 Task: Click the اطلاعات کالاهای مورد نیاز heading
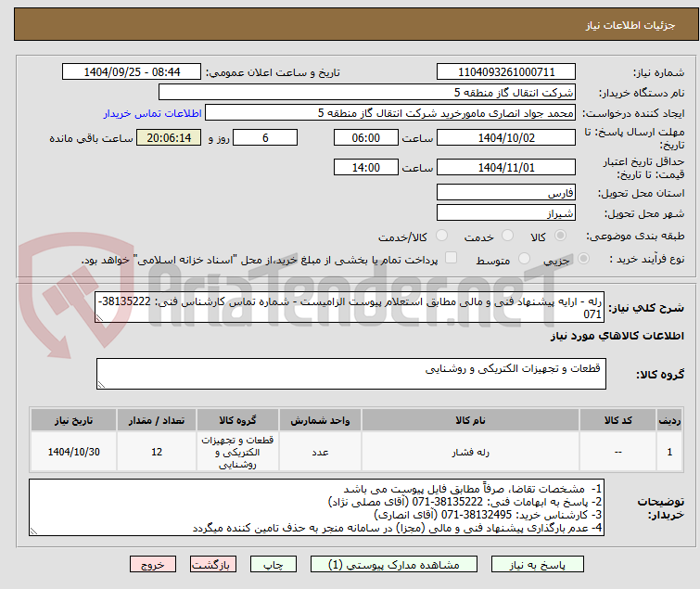pyautogui.click(x=617, y=336)
